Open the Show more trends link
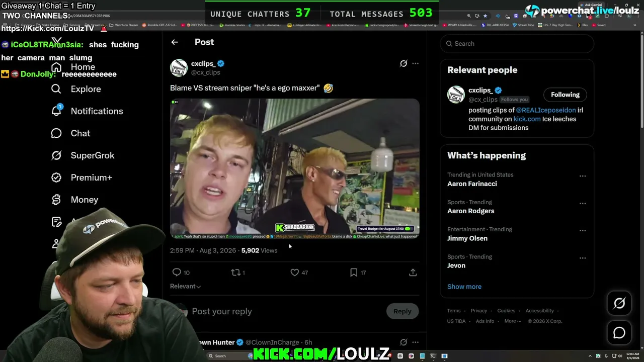This screenshot has width=644, height=362. coord(464,287)
